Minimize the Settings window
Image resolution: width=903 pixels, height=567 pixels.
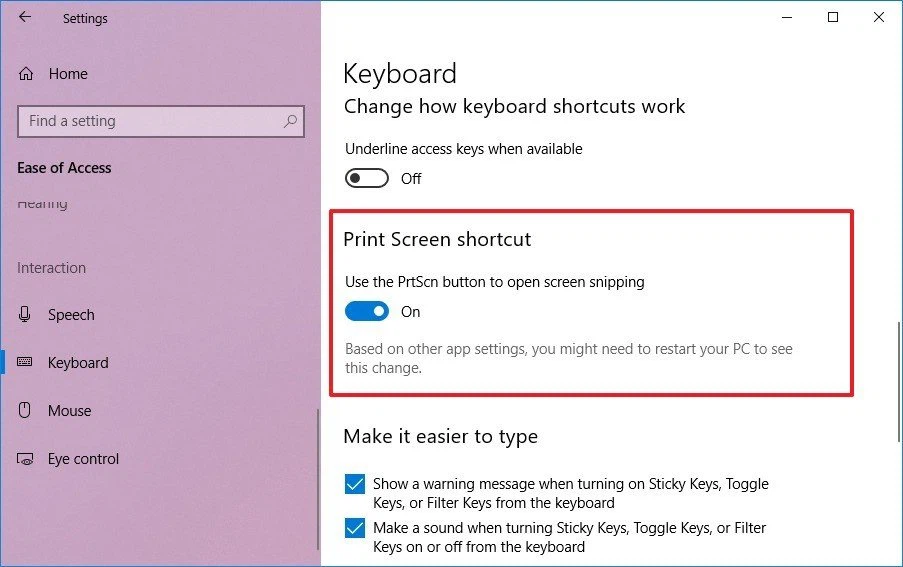(787, 17)
